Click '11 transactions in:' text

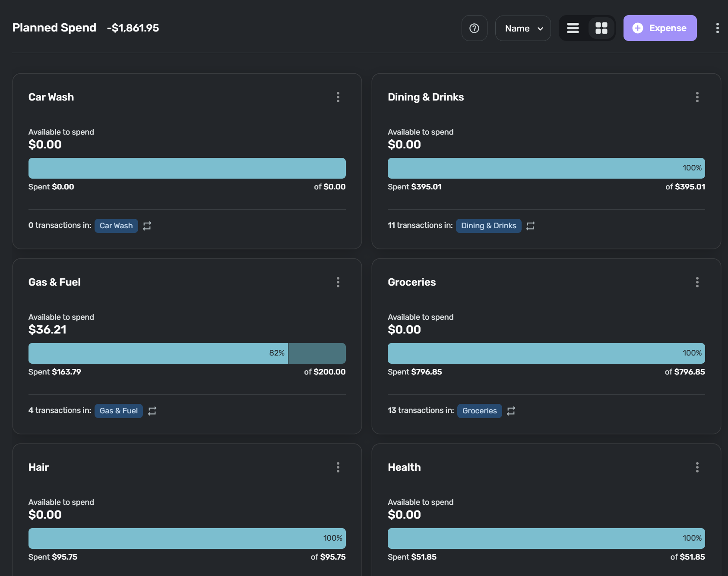420,225
